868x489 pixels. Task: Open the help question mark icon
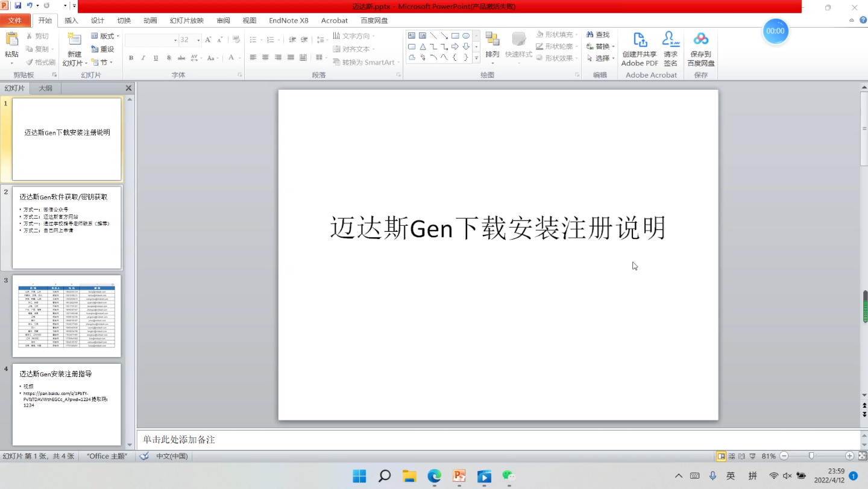coord(863,20)
